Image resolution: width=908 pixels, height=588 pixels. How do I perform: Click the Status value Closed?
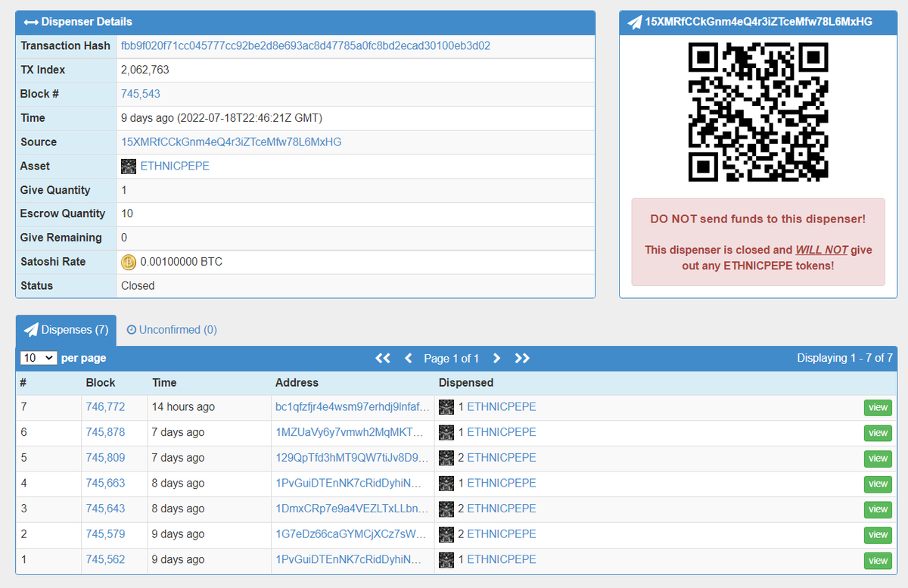pyautogui.click(x=138, y=286)
